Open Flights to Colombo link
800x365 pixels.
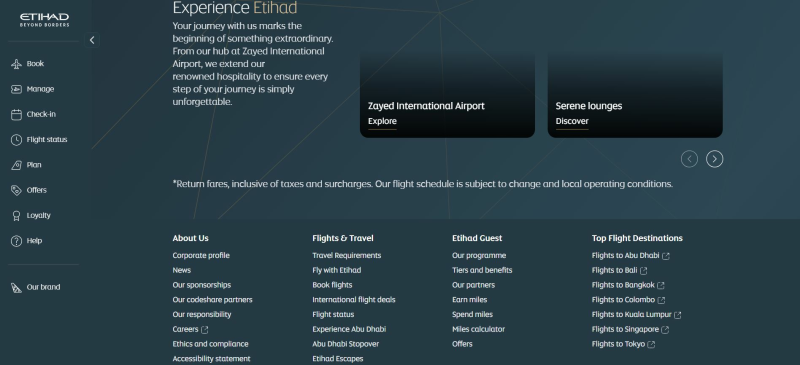tap(623, 300)
